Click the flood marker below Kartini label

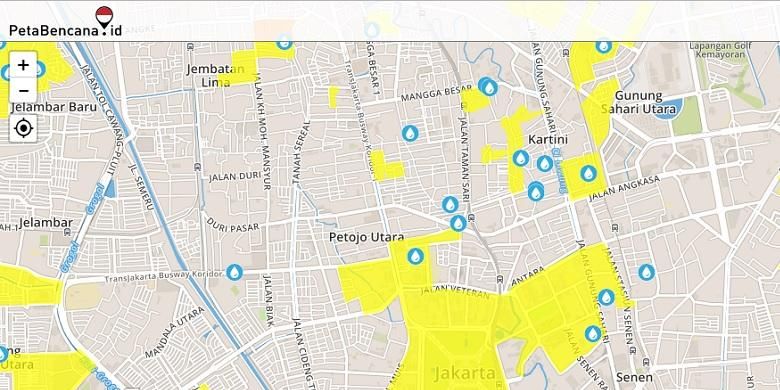pos(545,163)
